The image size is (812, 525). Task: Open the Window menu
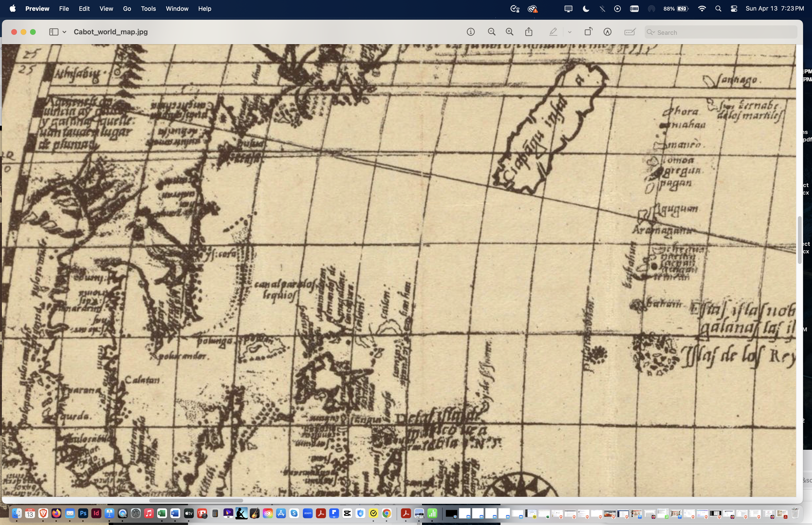[x=177, y=8]
